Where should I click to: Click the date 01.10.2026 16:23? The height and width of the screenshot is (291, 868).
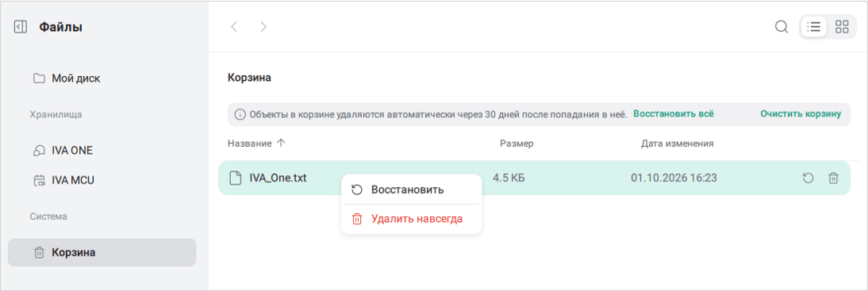coord(674,178)
